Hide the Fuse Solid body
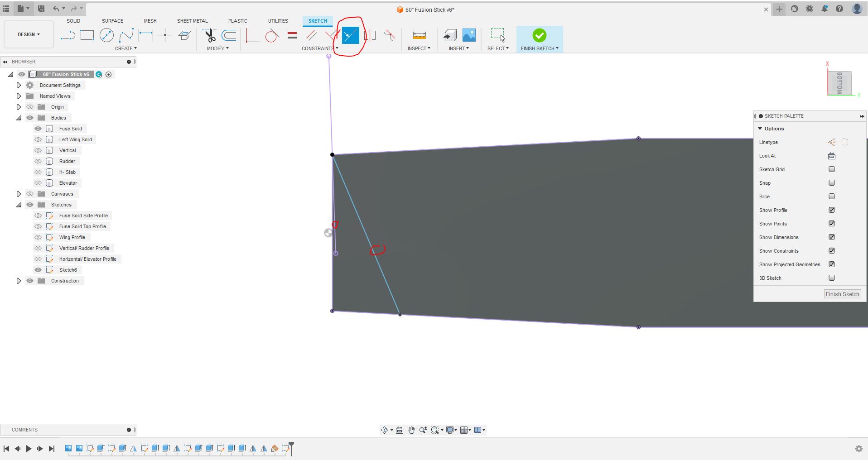868x460 pixels. 38,129
